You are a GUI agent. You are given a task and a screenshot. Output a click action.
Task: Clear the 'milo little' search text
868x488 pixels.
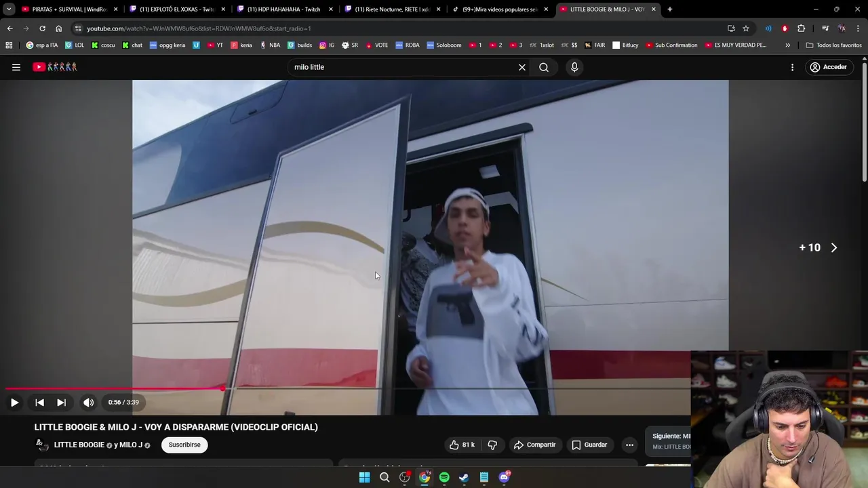(522, 67)
